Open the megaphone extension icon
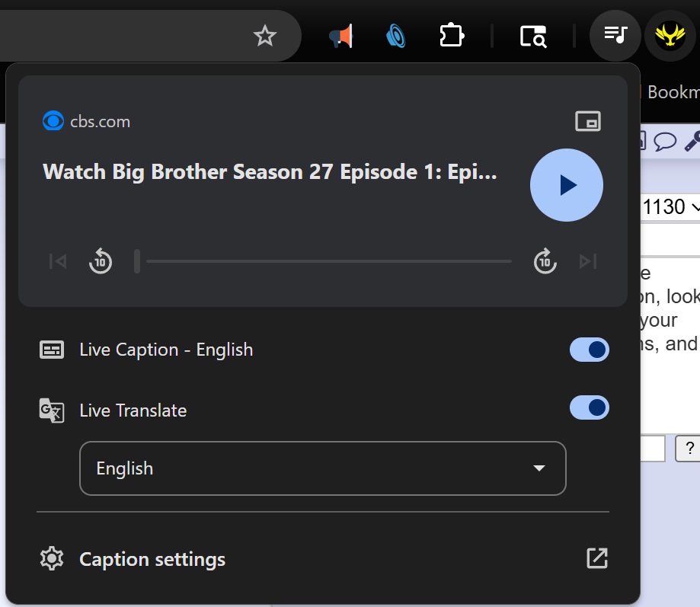The height and width of the screenshot is (607, 700). 341,36
